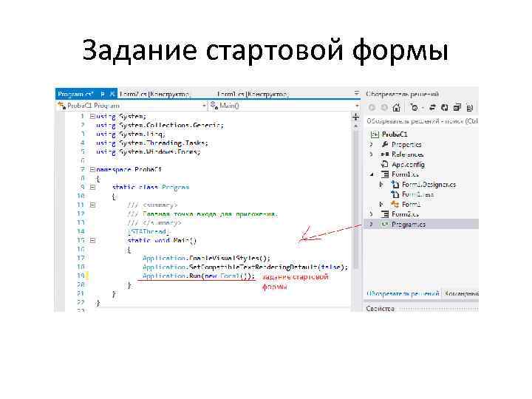This screenshot has height=399, width=532.
Task: Click the 'using System.Threading.Tasks;' line
Action: pos(152,143)
